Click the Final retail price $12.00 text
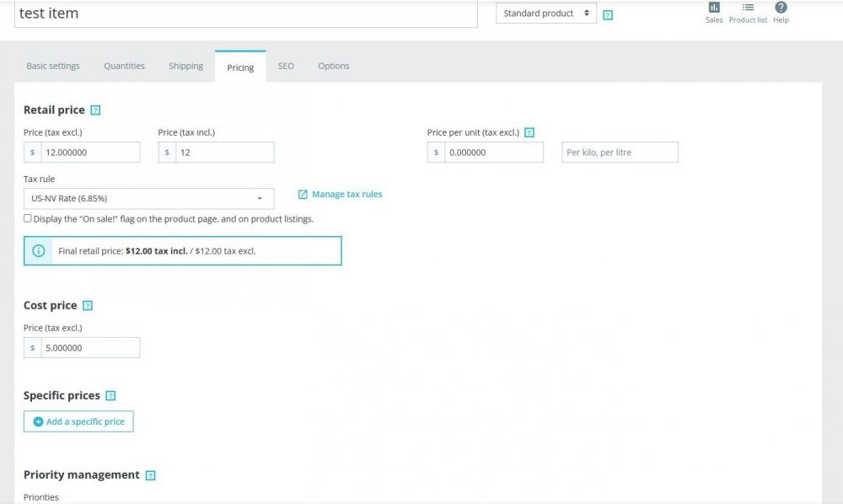 coord(157,251)
